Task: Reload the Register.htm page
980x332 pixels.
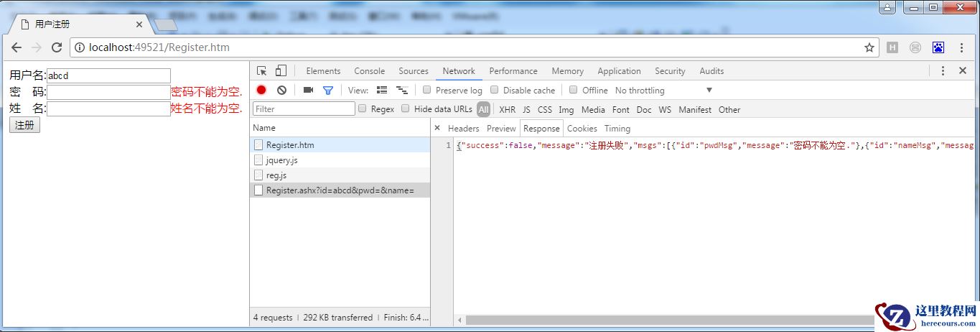Action: [57, 47]
